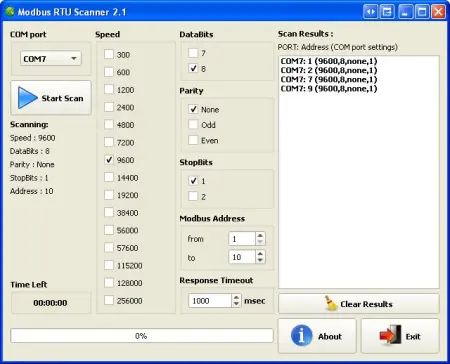Screen dimensions: 450x364
Task: Toggle the 115200 speed checkbox
Action: point(109,265)
